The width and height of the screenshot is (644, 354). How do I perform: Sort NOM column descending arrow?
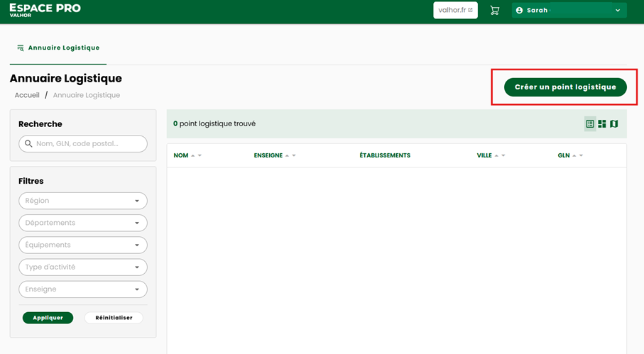(200, 155)
